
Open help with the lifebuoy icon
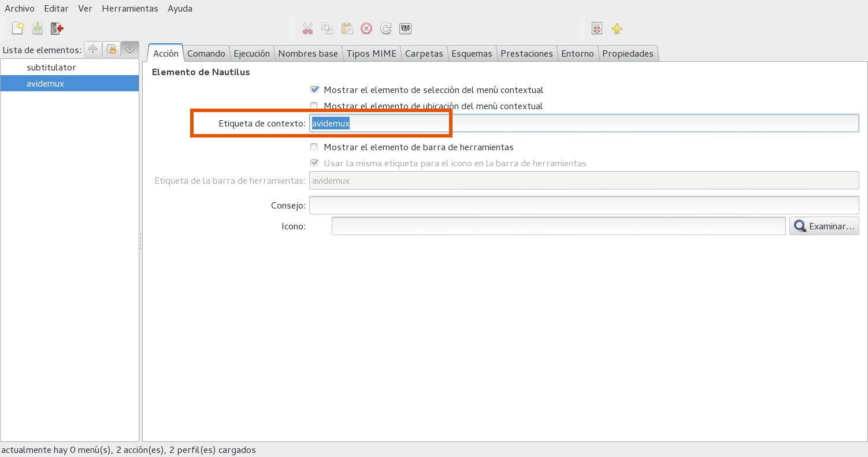(597, 28)
